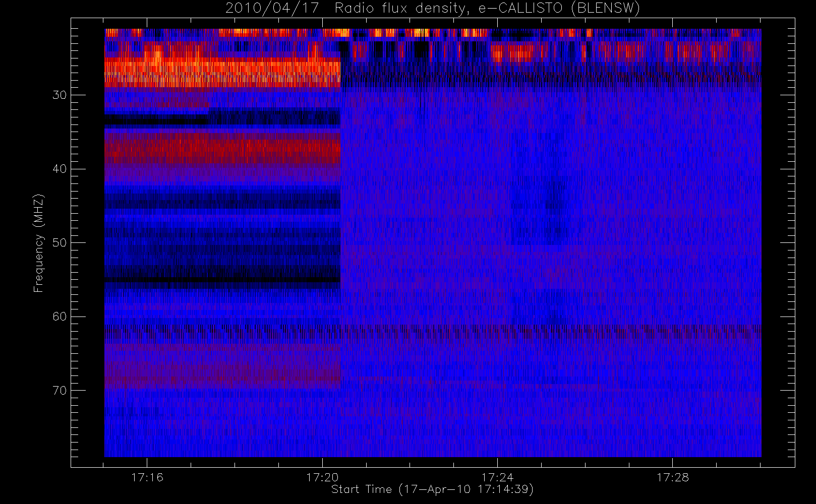Click the '17:24' time tick label

497,477
